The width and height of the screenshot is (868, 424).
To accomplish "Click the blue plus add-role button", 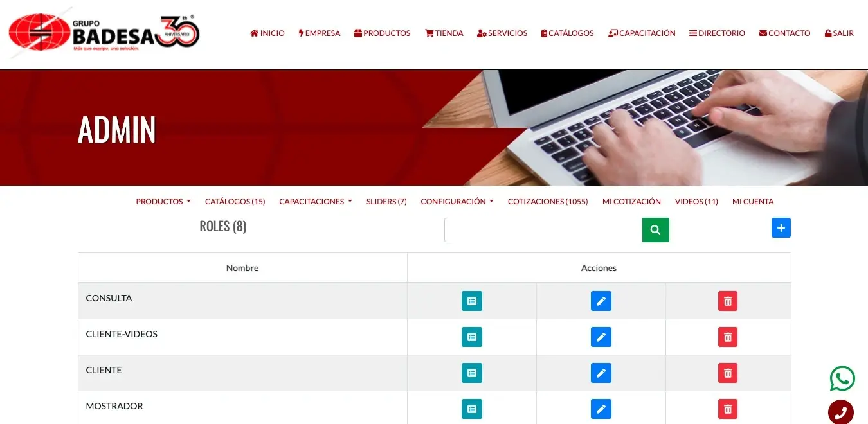I will (x=781, y=228).
